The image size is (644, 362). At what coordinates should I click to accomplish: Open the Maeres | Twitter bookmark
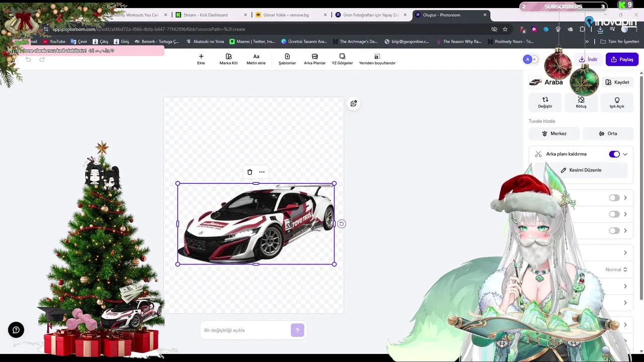[x=253, y=42]
